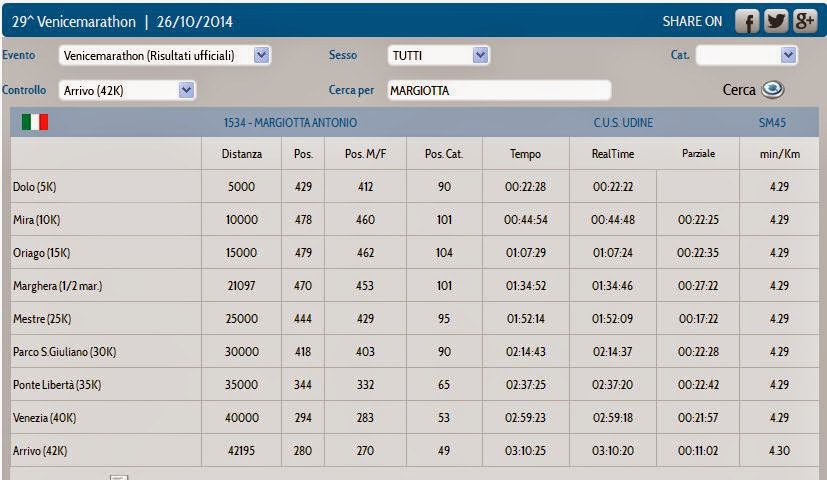This screenshot has width=827, height=480.
Task: Click the Pos. M/F 270 cell
Action: coord(366,451)
